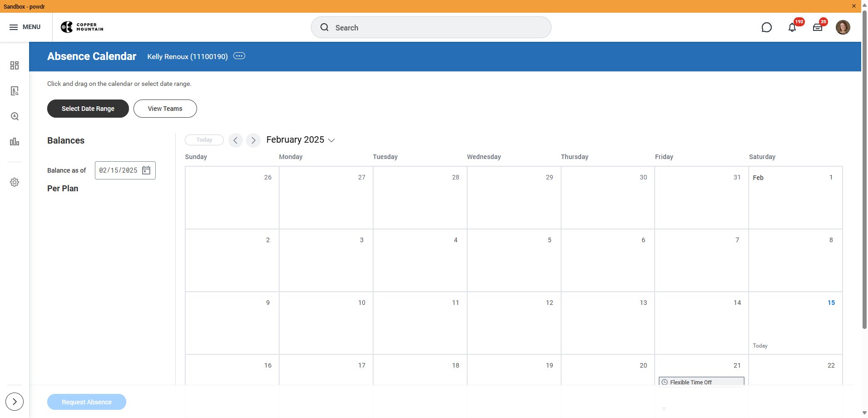868x418 pixels.
Task: Open the hamburger MENU button
Action: (25, 27)
